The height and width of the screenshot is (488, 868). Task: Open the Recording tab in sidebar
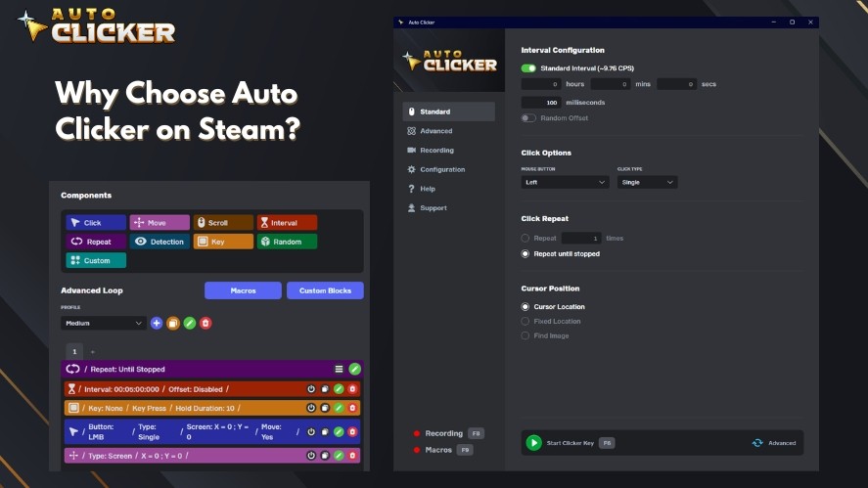pyautogui.click(x=449, y=150)
